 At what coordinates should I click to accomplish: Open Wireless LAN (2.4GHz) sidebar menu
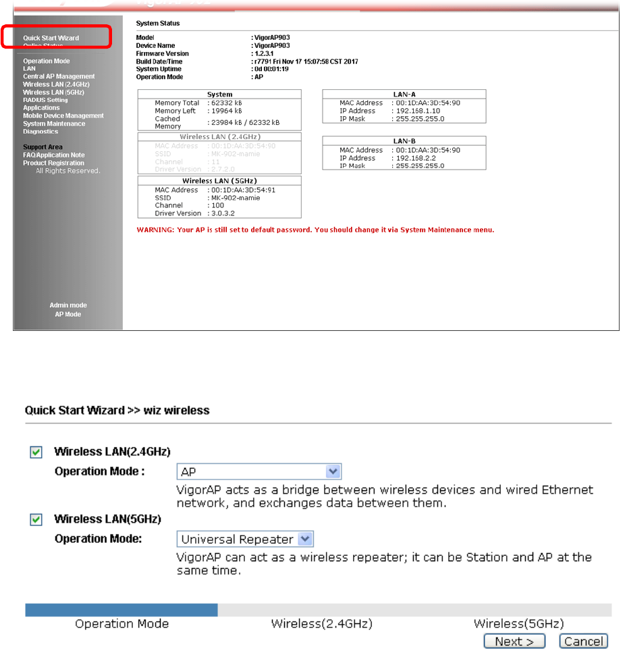coord(56,84)
